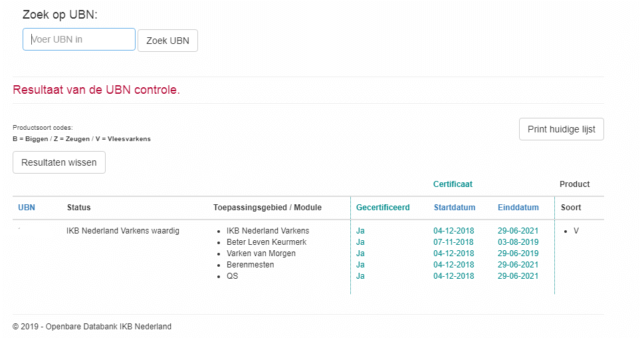
Task: Click Print huidige lijst button
Action: (562, 129)
